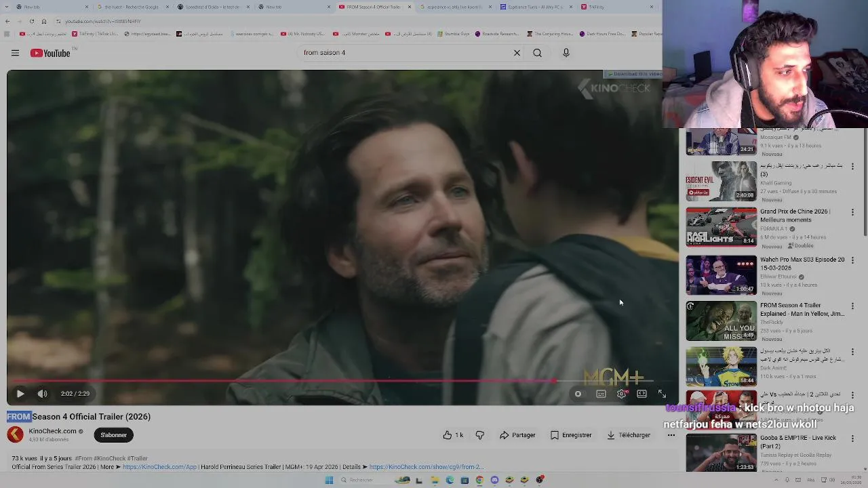This screenshot has width=868, height=488.
Task: Share the video via Partager
Action: pos(517,435)
